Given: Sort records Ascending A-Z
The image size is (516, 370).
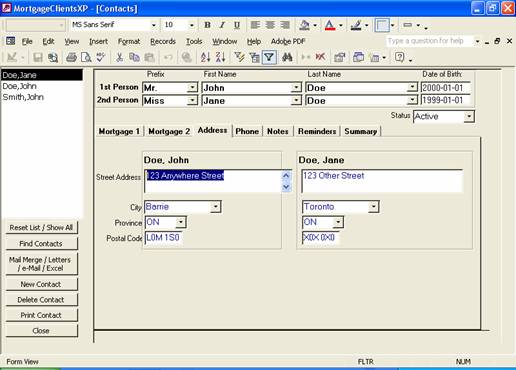Looking at the screenshot, I should [x=205, y=57].
